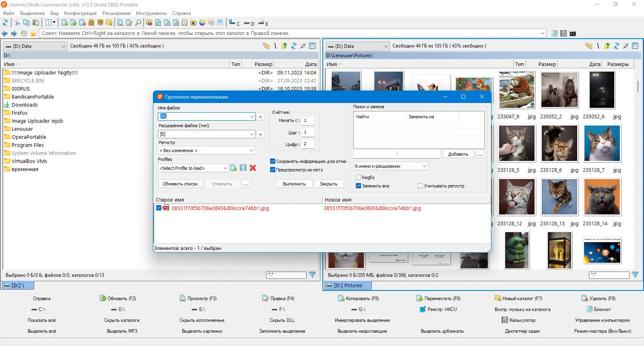Open 'В имени и расширении' dropdown

(390, 166)
